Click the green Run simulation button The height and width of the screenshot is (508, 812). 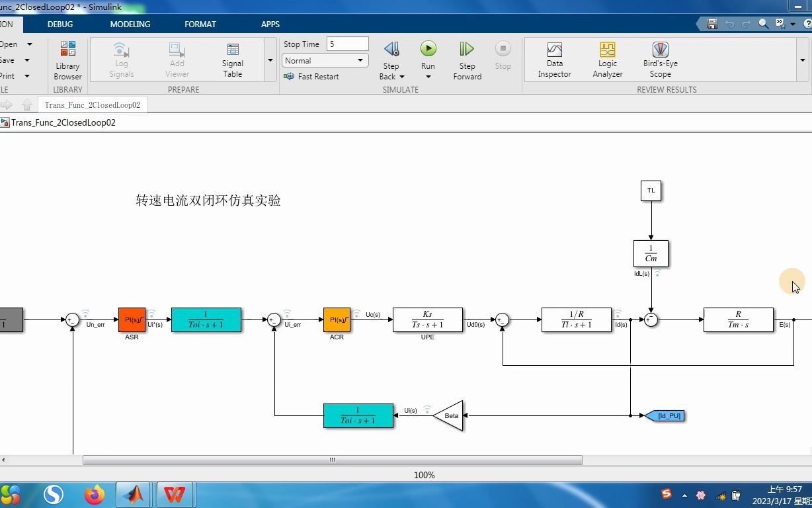428,48
